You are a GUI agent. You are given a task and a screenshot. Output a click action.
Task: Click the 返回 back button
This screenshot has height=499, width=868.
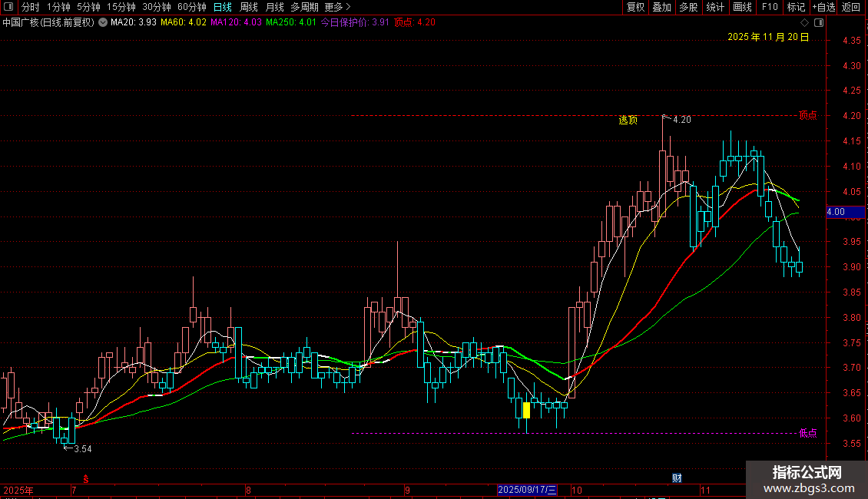point(851,7)
